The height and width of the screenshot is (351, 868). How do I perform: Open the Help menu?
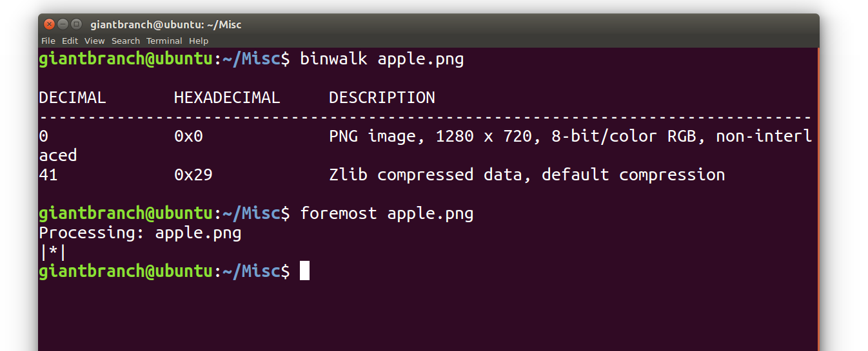tap(199, 41)
